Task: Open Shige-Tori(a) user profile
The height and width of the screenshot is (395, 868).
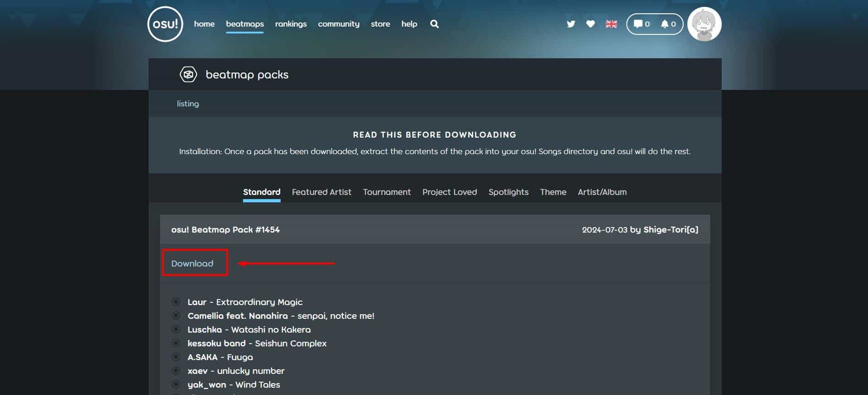Action: 671,229
